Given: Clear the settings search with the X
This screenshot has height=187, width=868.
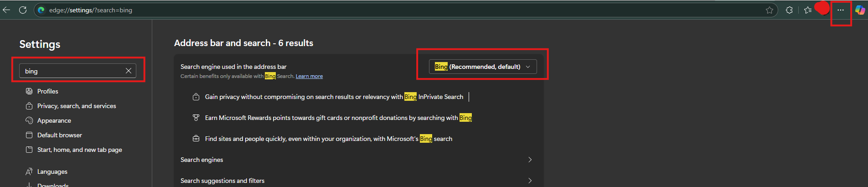Looking at the screenshot, I should (x=129, y=71).
